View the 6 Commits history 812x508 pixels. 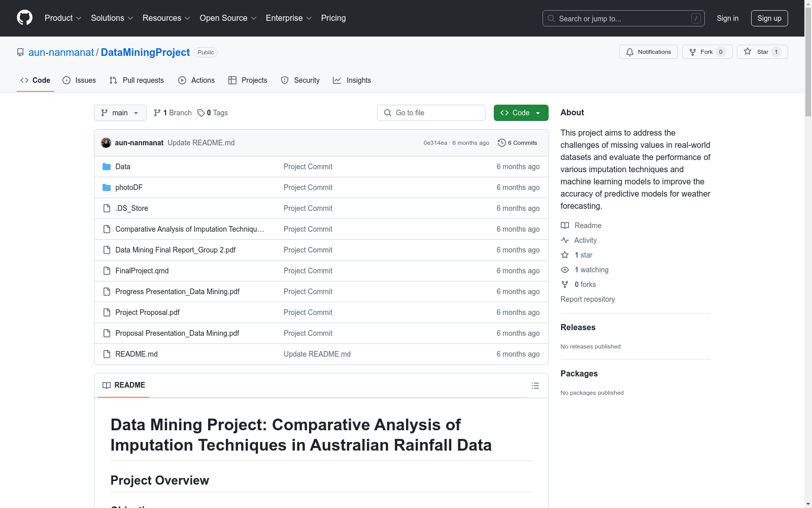[518, 143]
